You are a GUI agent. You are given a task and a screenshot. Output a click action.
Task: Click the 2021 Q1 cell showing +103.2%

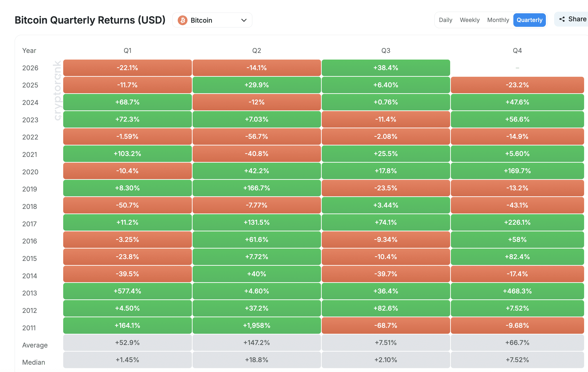click(x=128, y=154)
